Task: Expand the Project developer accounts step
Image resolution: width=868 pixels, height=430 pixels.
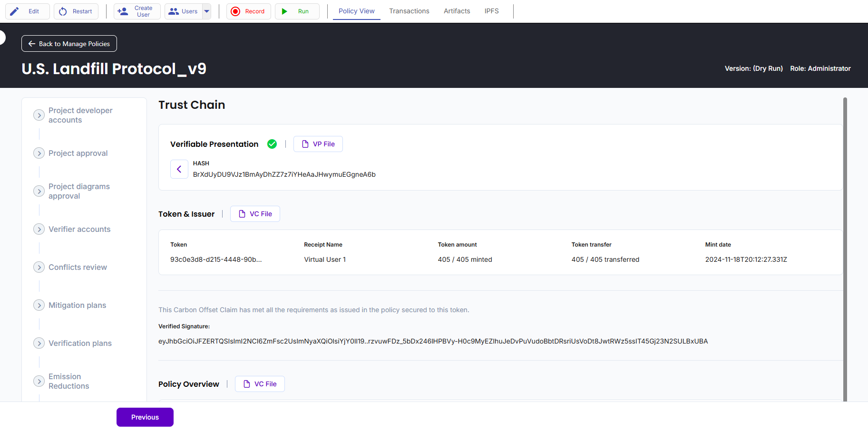Action: 39,115
